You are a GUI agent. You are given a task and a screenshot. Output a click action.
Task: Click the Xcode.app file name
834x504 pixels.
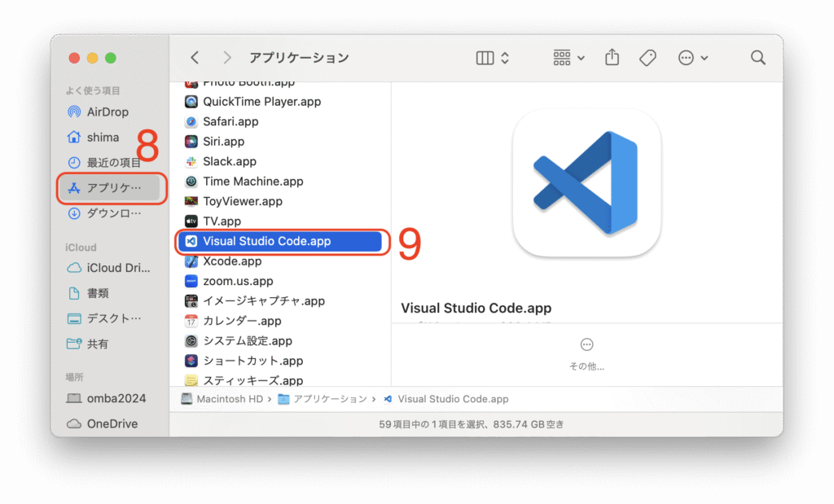click(232, 261)
